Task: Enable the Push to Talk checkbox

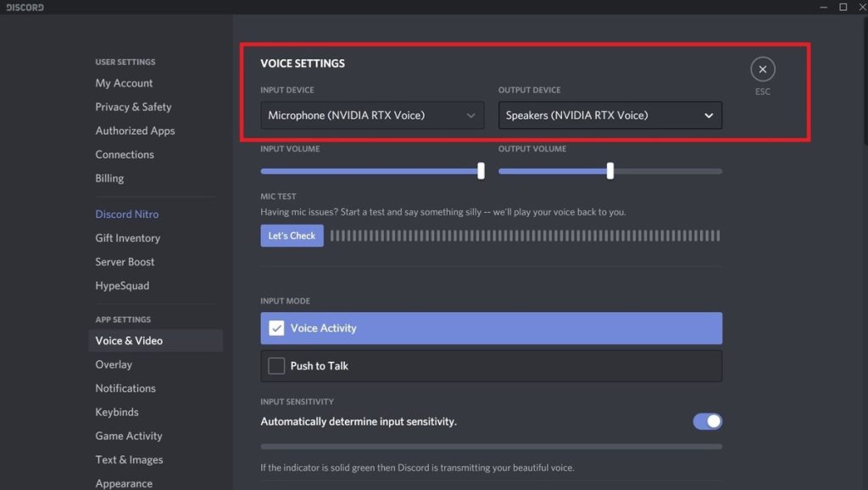Action: pos(276,366)
